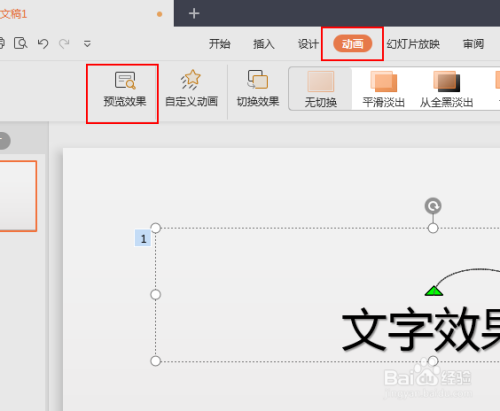Viewport: 500px width, 411px height.
Task: Click the top-left corner handle of text box
Action: (156, 228)
